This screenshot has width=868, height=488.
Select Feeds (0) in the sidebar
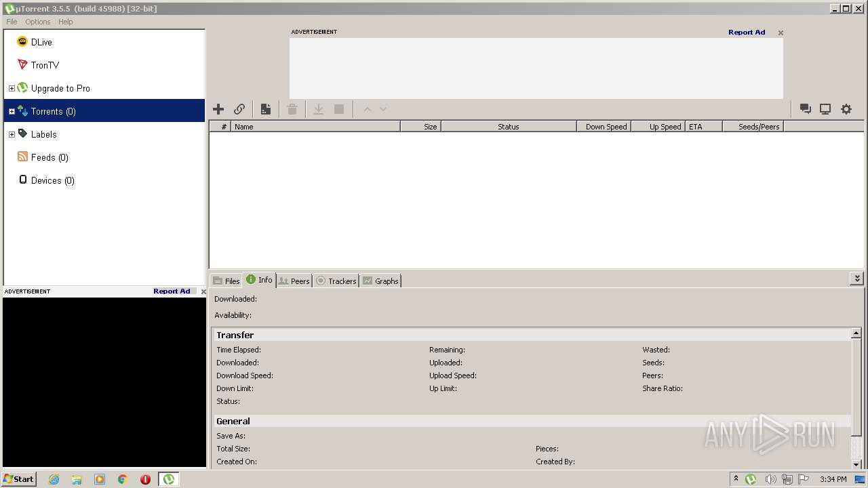50,157
